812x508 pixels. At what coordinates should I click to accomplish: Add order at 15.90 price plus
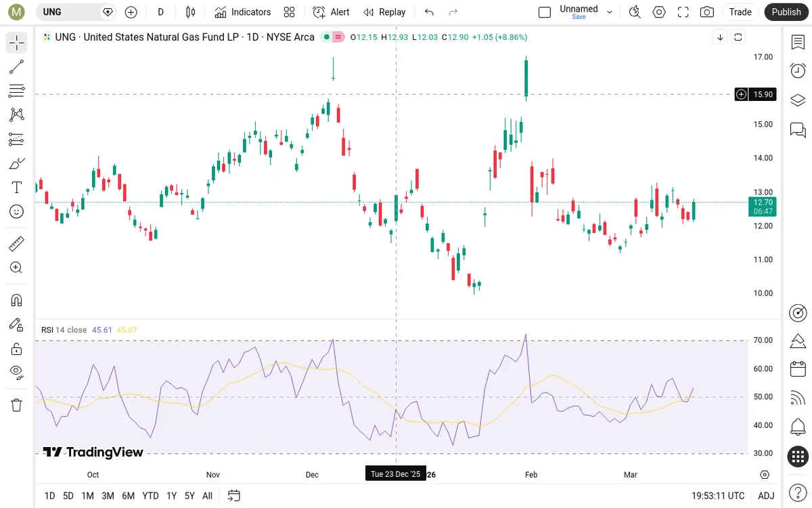pos(742,94)
